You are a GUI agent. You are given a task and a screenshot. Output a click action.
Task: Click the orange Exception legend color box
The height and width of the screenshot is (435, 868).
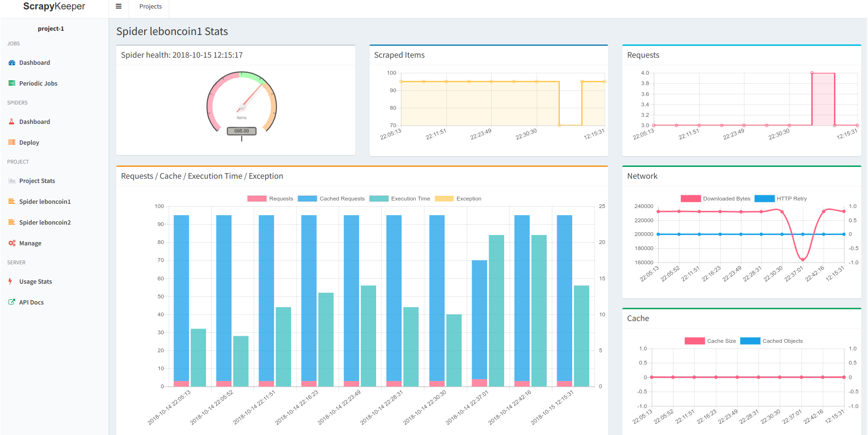point(444,199)
